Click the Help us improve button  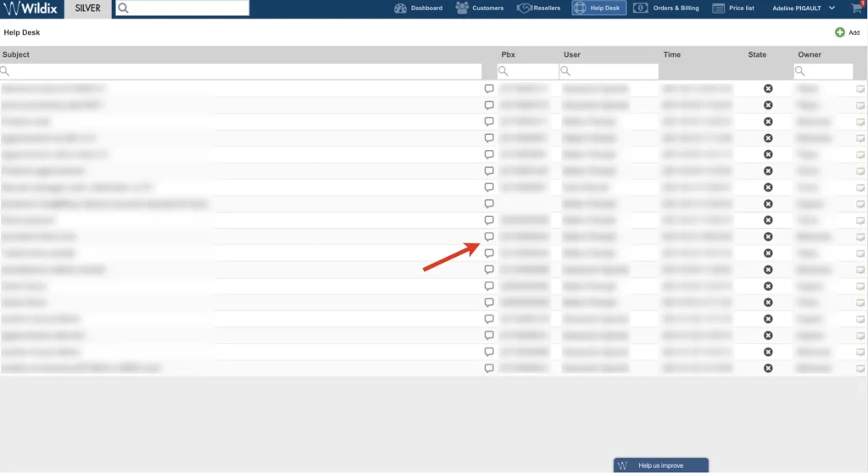point(660,465)
